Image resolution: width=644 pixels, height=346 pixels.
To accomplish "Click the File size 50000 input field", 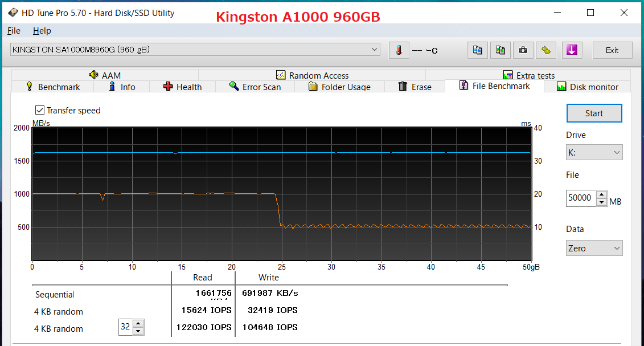I will point(580,198).
